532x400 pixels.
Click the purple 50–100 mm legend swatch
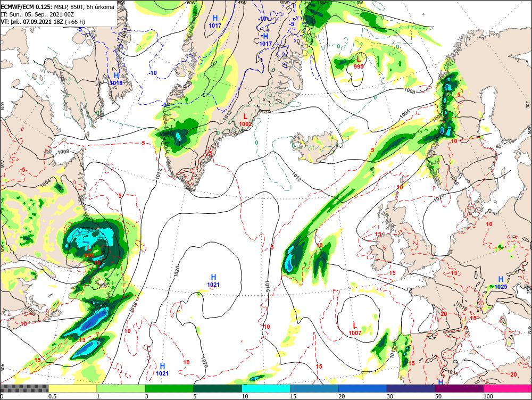[x=459, y=388]
